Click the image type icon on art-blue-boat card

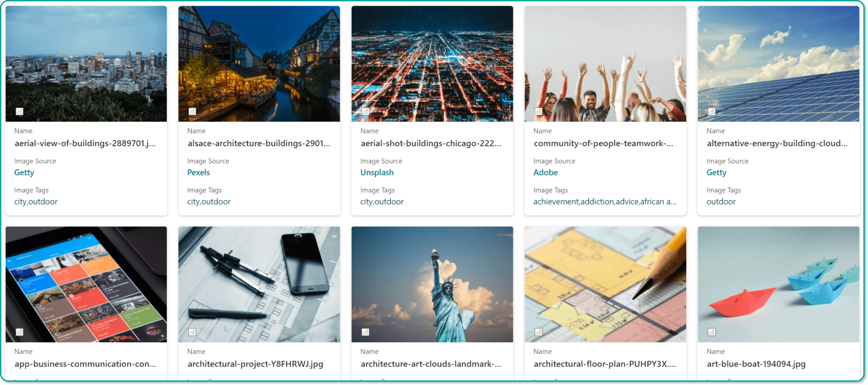pos(711,332)
